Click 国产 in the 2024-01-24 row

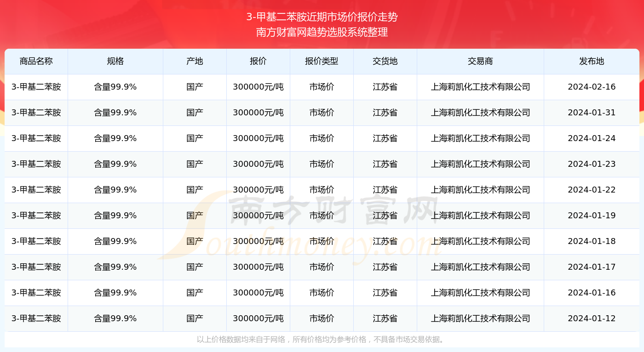coord(195,138)
